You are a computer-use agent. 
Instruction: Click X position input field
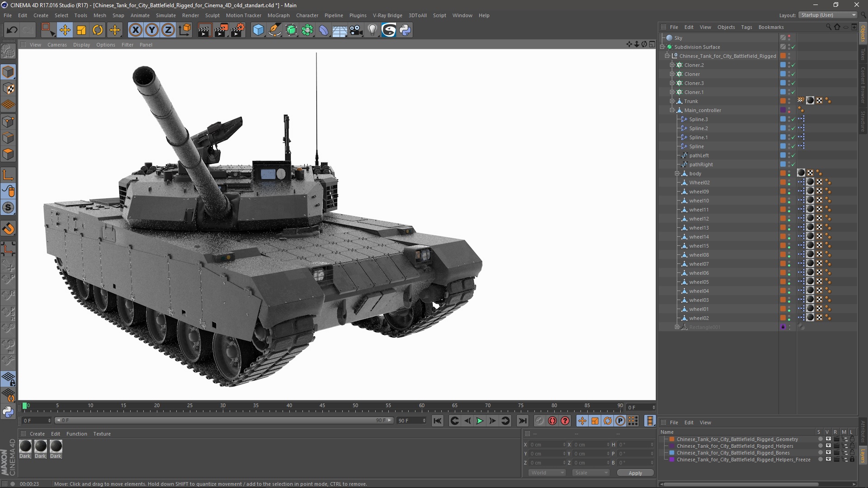coord(547,445)
